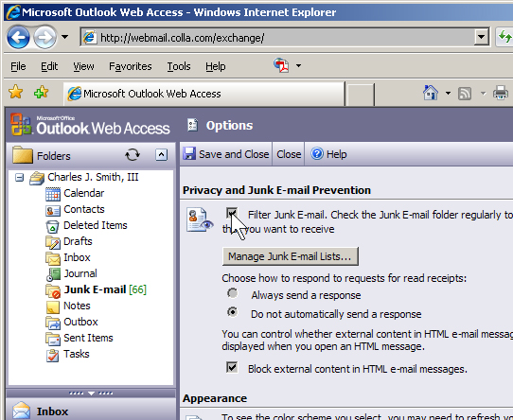513x420 pixels.
Task: Click the floppy disk save icon
Action: tap(189, 153)
